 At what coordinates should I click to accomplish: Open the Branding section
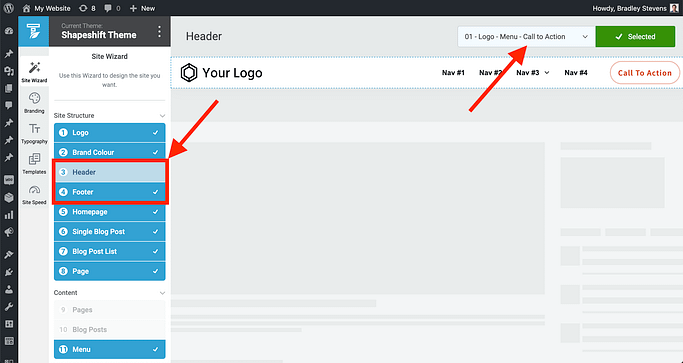pos(34,102)
